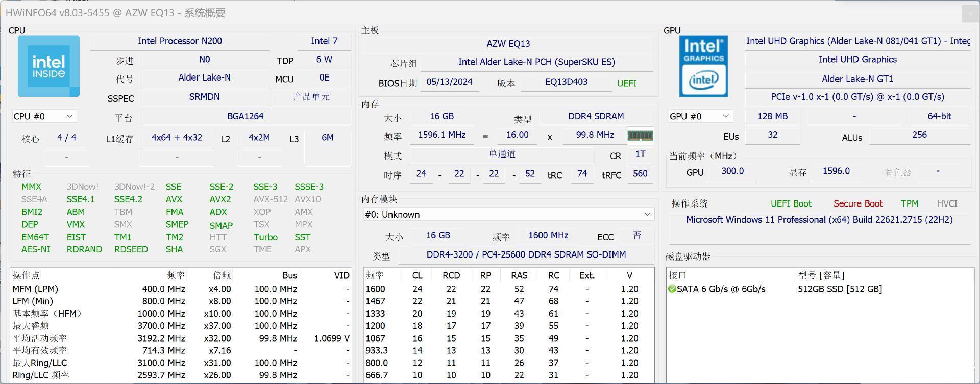Click the green SATA status check icon
This screenshot has width=980, height=384.
(x=672, y=289)
